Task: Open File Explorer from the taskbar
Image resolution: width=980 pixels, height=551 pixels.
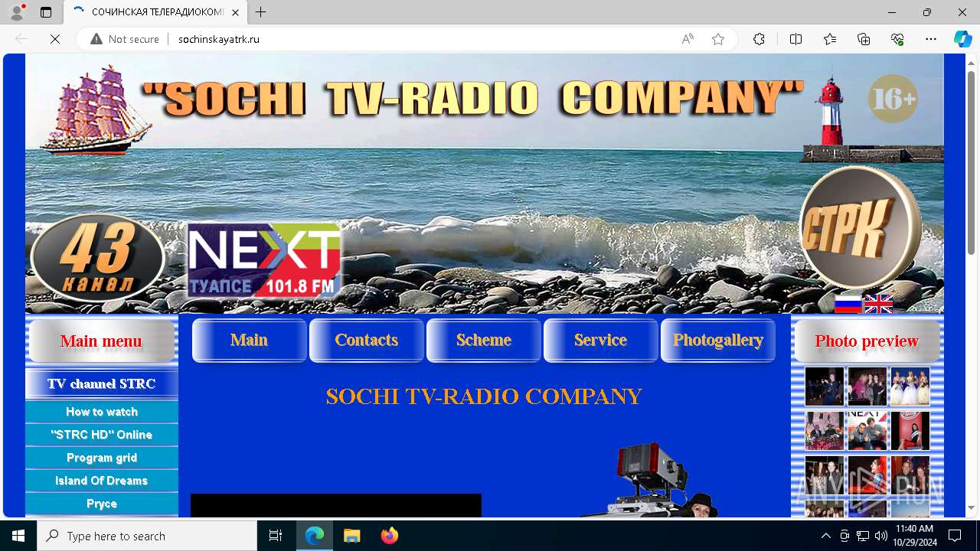Action: (x=351, y=536)
